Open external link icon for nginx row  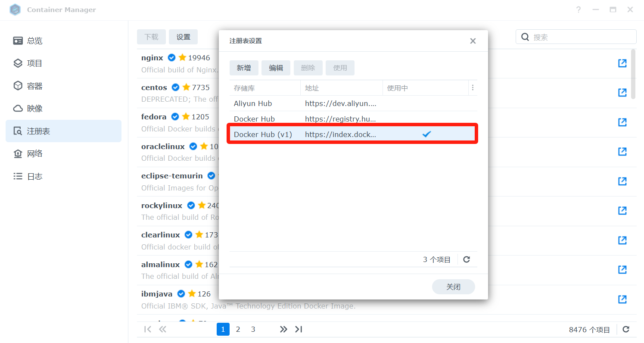point(622,63)
